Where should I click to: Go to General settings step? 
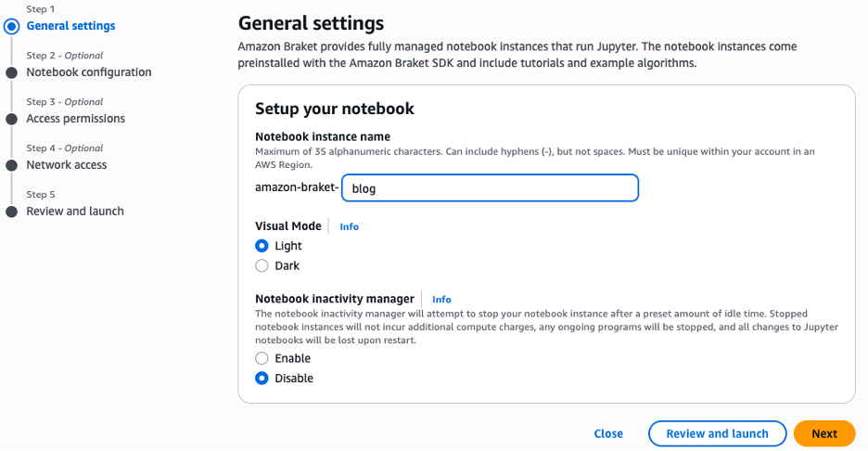[x=70, y=26]
